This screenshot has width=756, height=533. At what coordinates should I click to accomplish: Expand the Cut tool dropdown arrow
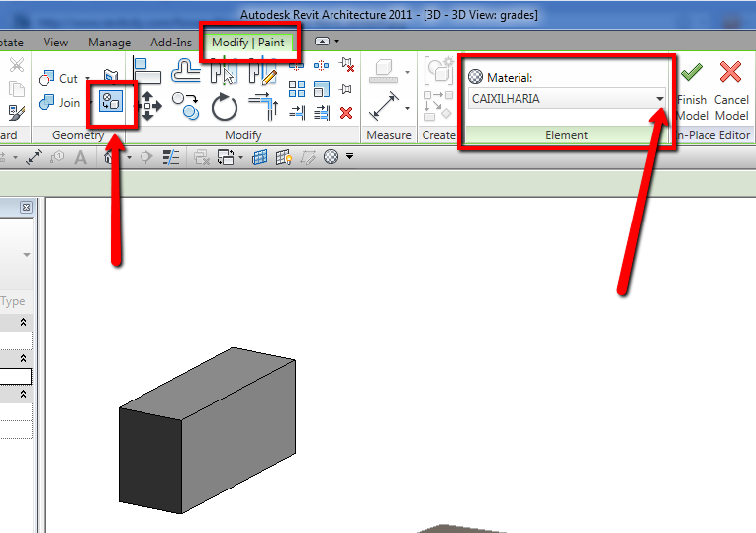[88, 78]
